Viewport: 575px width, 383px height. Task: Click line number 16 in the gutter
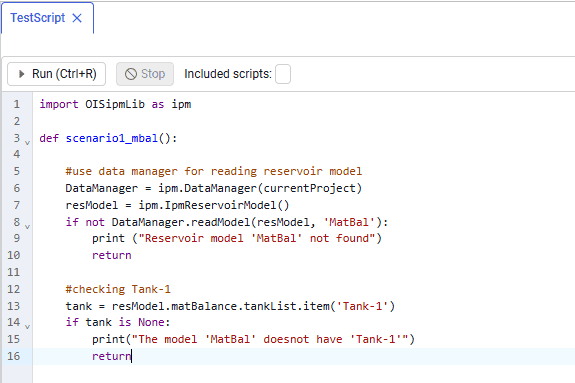point(14,356)
